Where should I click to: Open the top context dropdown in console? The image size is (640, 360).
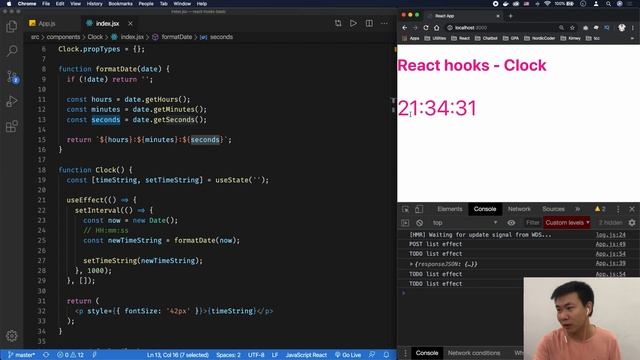465,223
